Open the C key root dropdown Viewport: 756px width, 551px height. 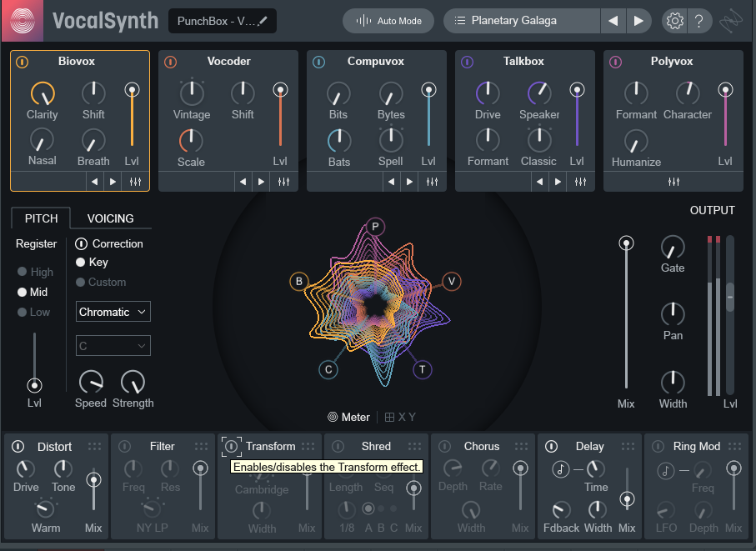pos(113,346)
